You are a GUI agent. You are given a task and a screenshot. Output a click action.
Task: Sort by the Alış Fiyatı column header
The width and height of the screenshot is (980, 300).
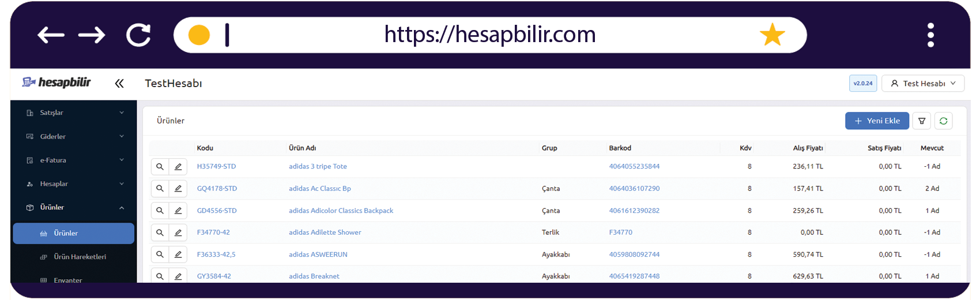point(808,148)
